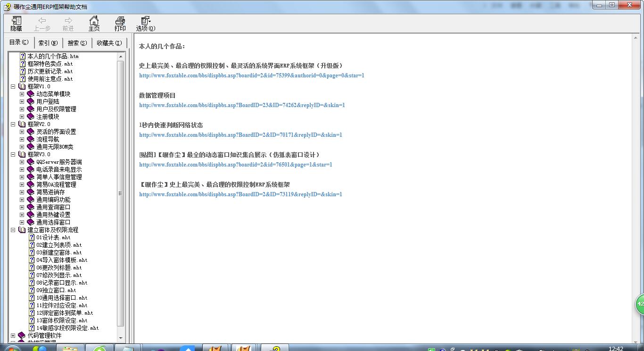Expand the 通用查询窗口 node
Viewport: 644px width, 351px height.
22,207
